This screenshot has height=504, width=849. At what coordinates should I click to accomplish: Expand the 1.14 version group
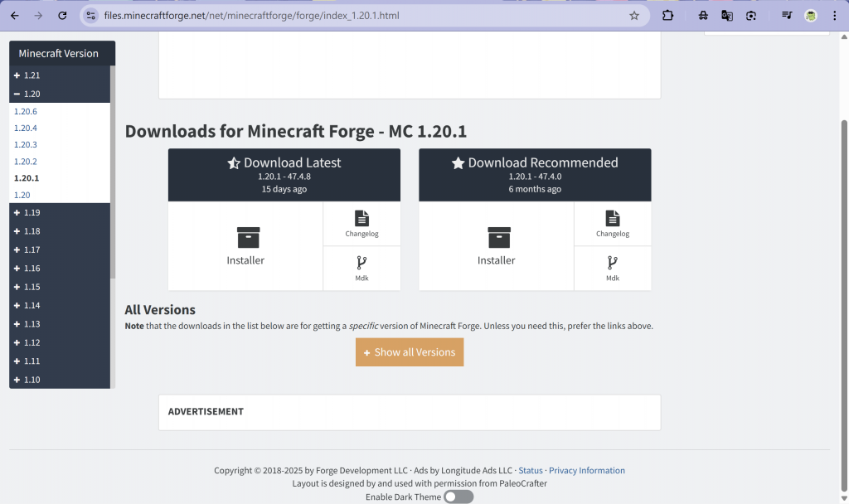pos(60,305)
